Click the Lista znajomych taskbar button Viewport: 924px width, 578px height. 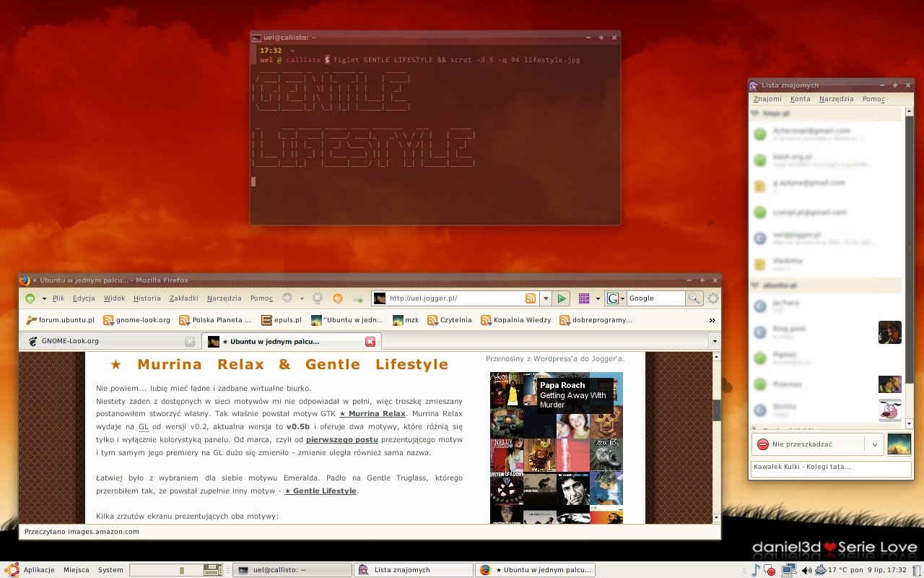pos(414,570)
